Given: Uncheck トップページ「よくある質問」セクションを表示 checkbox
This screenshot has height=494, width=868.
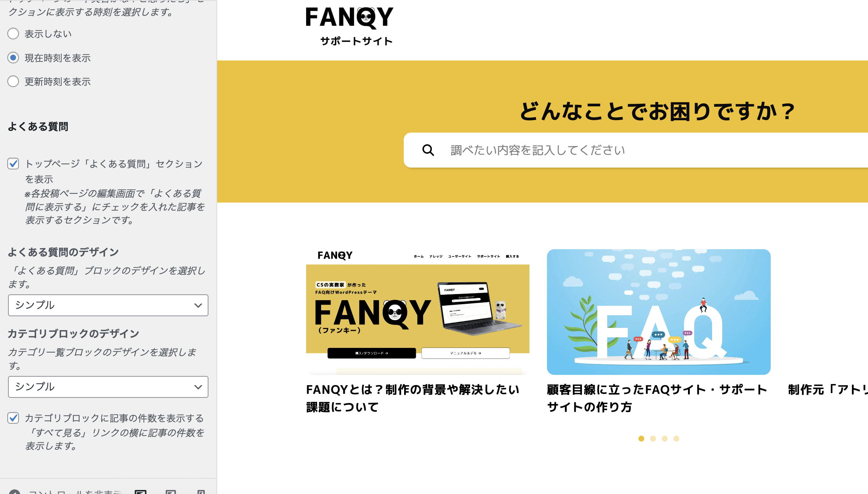Looking at the screenshot, I should pyautogui.click(x=13, y=164).
